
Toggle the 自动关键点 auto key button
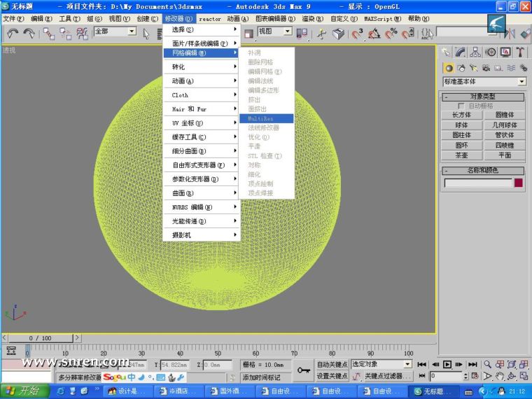[332, 365]
